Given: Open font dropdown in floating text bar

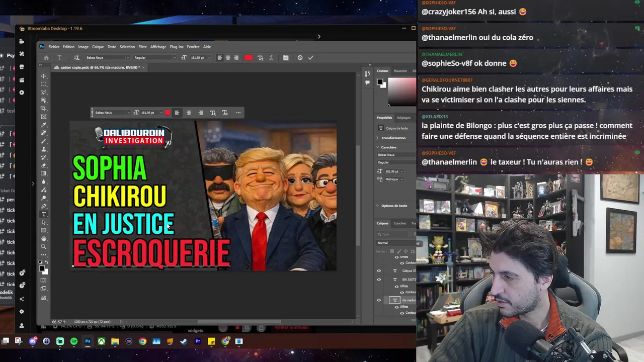Looking at the screenshot, I should (x=129, y=113).
